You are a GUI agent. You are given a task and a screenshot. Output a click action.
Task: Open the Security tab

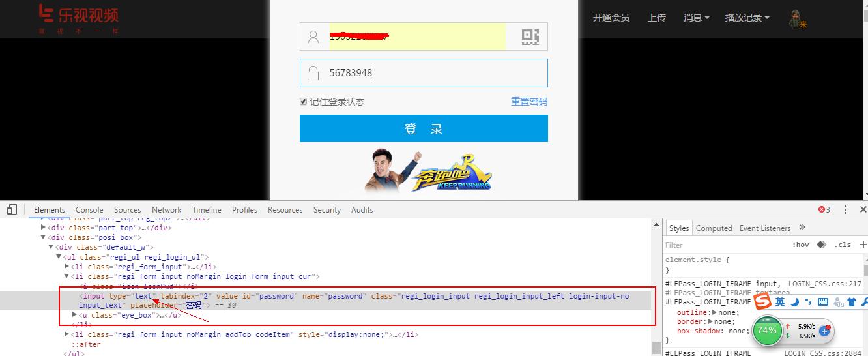[x=327, y=209]
